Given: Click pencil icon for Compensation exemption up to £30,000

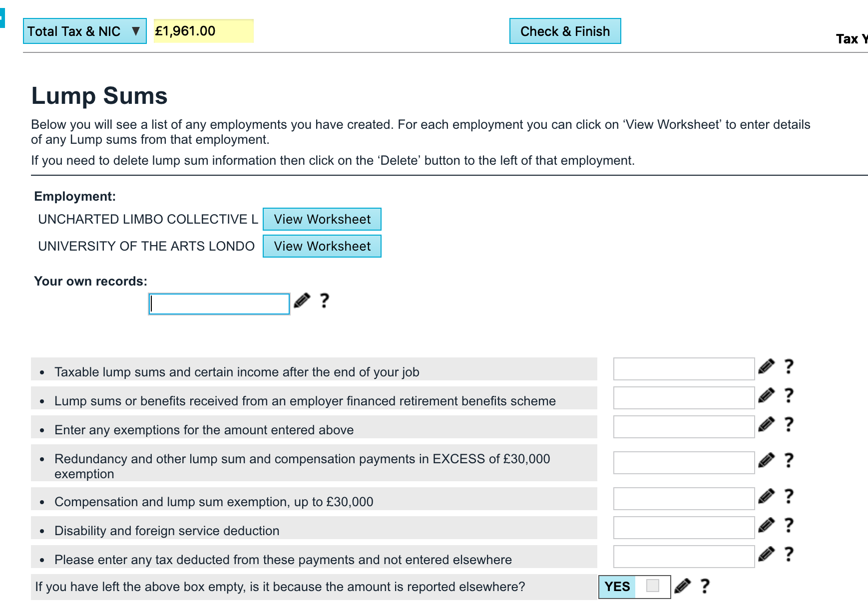Looking at the screenshot, I should (766, 497).
